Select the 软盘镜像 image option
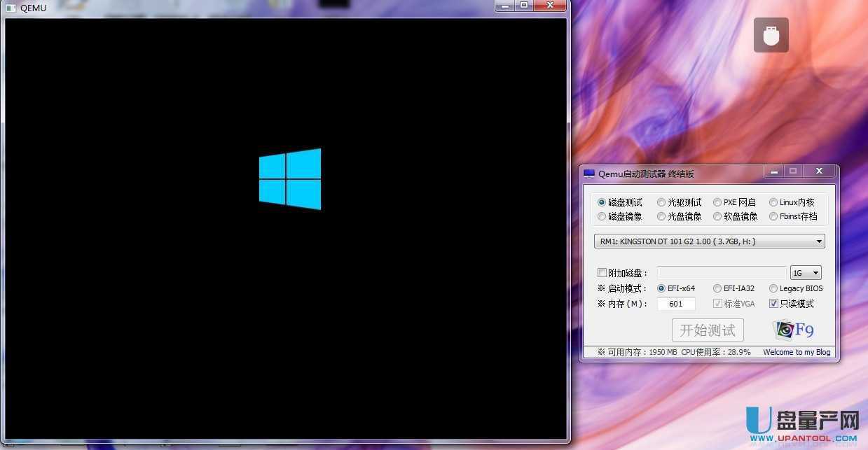The height and width of the screenshot is (450, 868). (717, 216)
